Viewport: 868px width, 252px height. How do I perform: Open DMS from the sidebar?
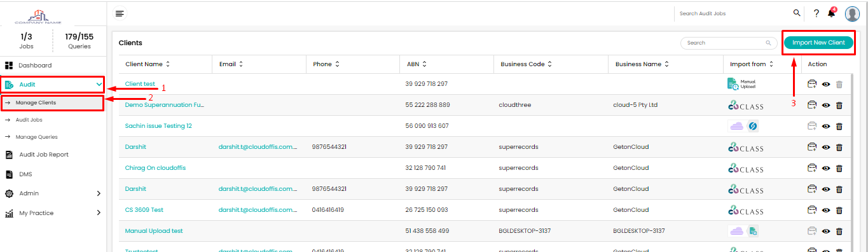(25, 174)
